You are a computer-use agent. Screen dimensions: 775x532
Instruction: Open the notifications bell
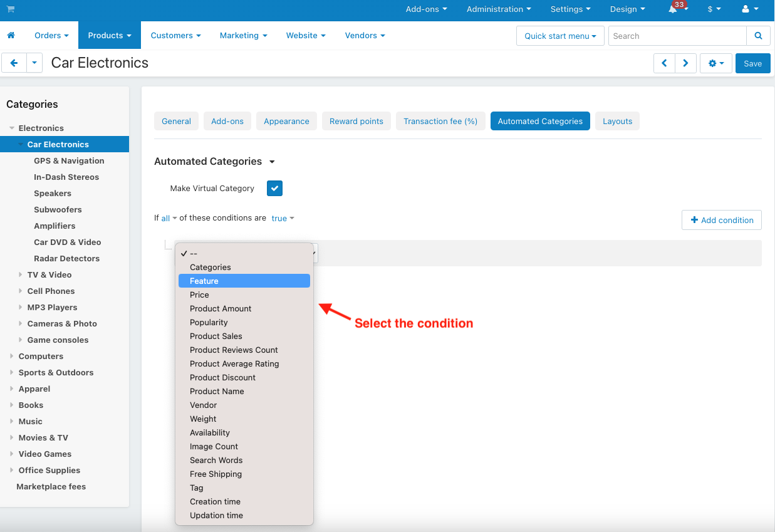[x=673, y=9]
